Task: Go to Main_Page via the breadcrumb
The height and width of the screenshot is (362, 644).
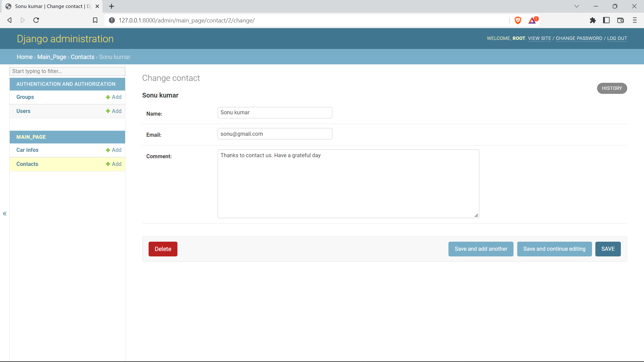Action: pos(51,57)
